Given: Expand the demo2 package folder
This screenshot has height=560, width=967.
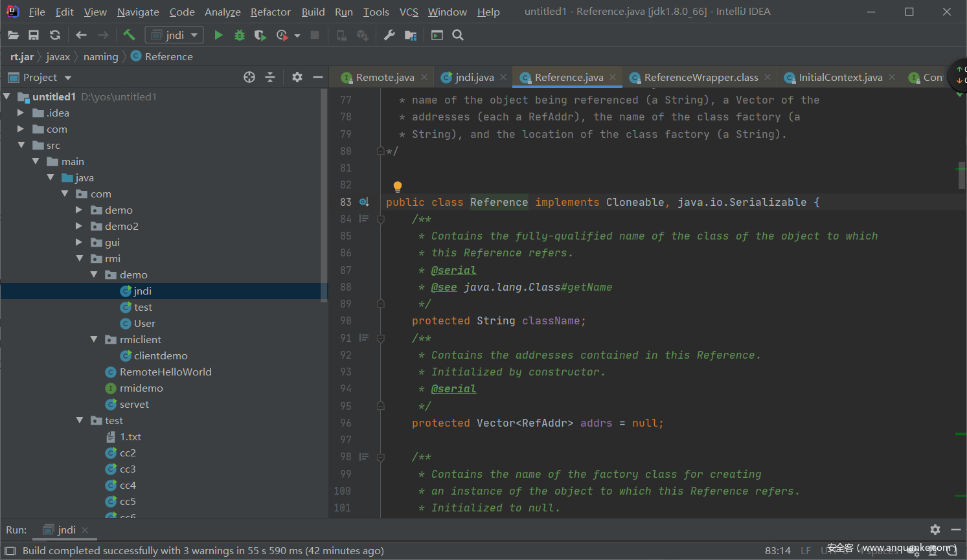Looking at the screenshot, I should [x=79, y=226].
